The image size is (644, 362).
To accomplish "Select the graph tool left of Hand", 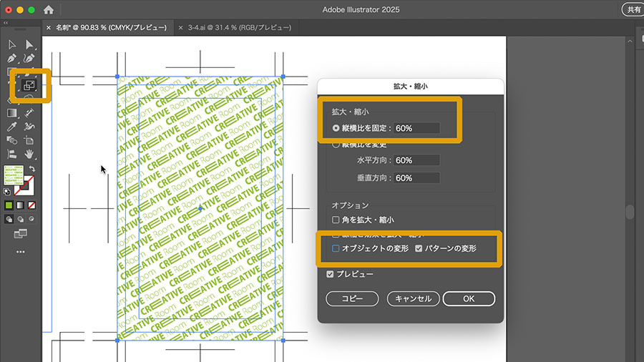I will [x=12, y=155].
